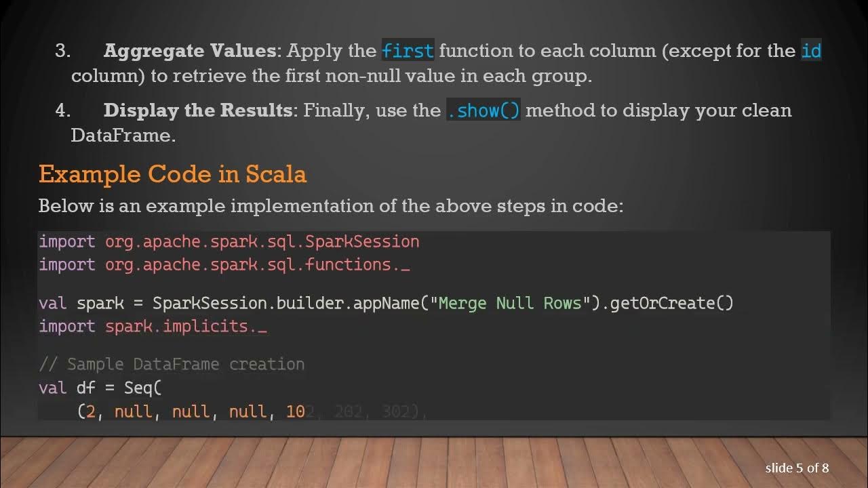868x488 pixels.
Task: Click the bold 'Aggregate Values' step title
Action: [190, 51]
